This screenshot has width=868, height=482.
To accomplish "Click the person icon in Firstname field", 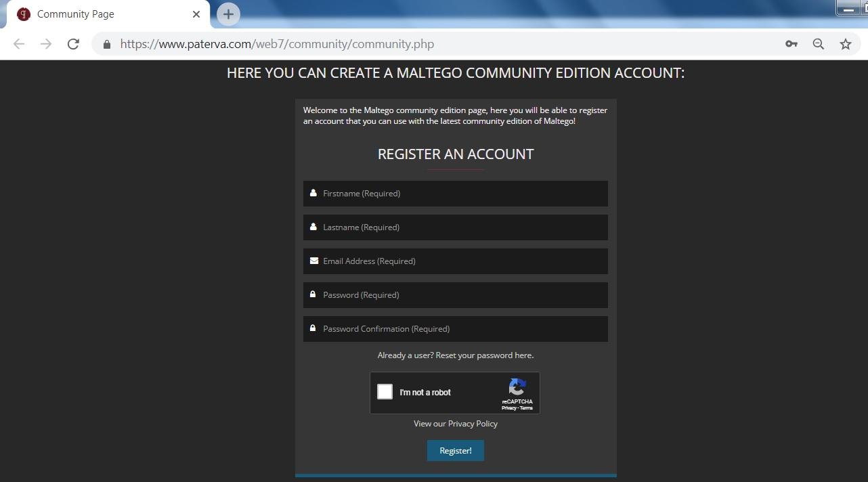I will (x=313, y=193).
